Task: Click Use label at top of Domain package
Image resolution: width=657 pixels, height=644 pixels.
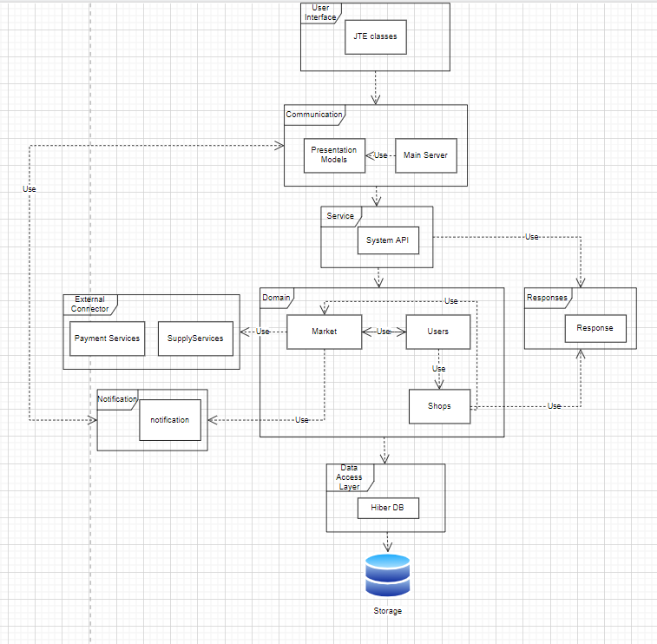Action: (x=450, y=301)
